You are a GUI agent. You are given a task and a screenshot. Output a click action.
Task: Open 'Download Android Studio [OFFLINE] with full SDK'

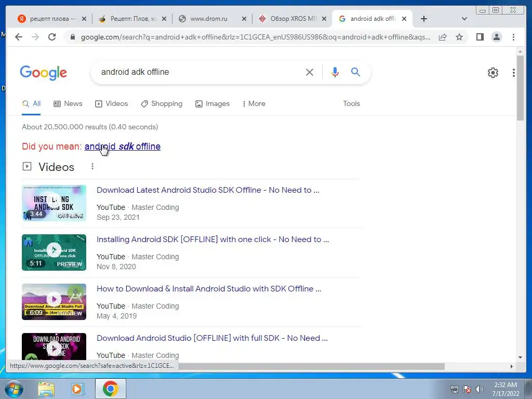(x=212, y=338)
